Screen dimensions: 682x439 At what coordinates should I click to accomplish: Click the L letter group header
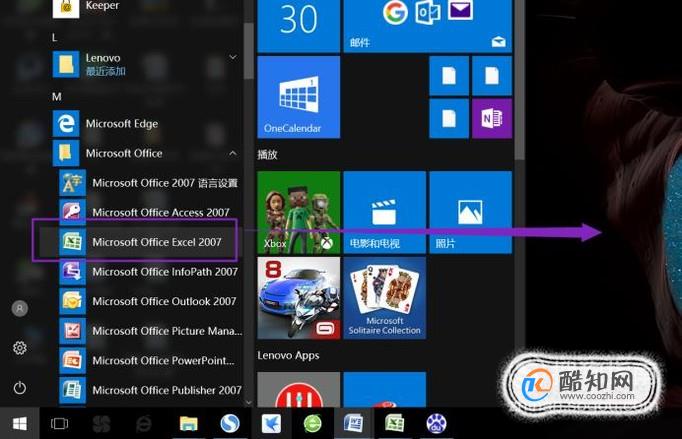[x=54, y=38]
